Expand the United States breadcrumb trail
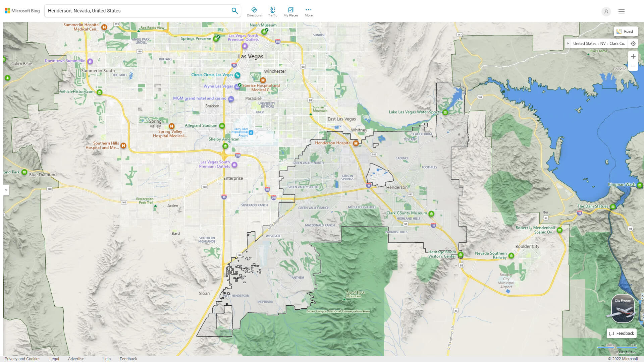Viewport: 644px width, 362px height. [569, 43]
